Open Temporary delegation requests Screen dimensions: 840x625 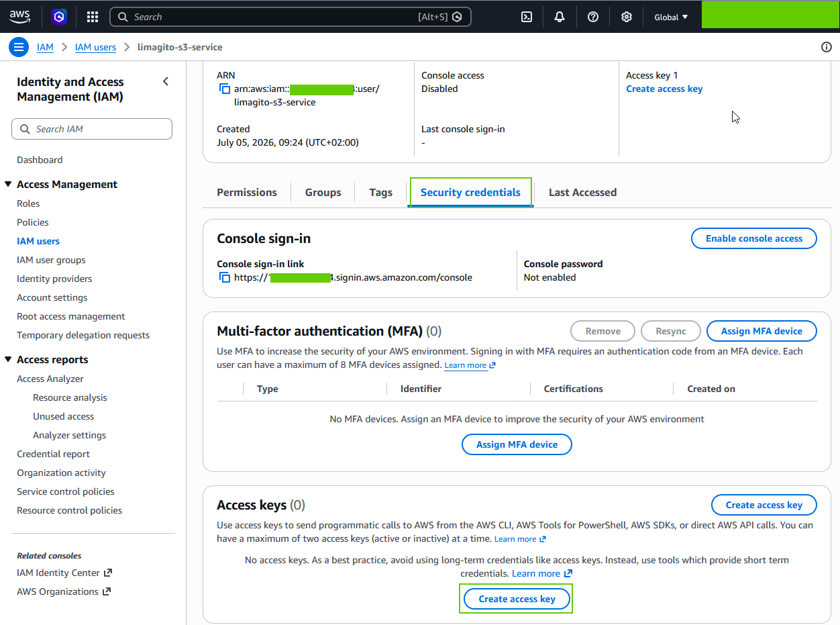(83, 335)
